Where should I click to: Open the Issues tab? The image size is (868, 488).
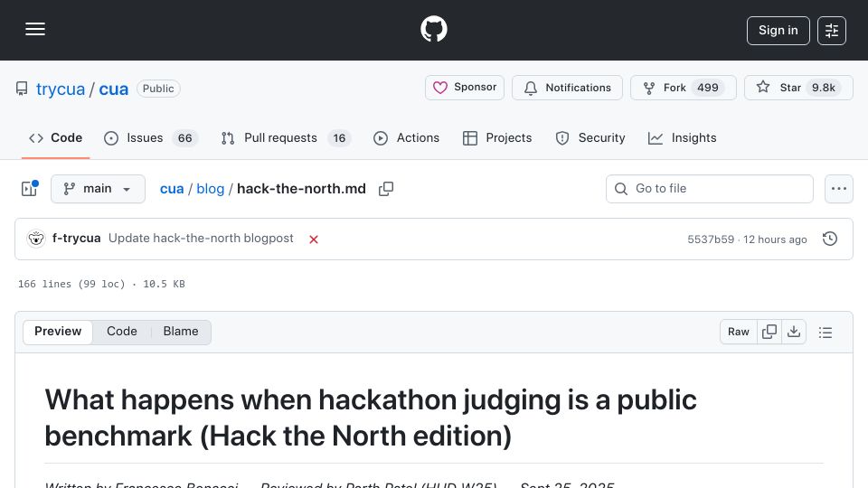[x=151, y=137]
